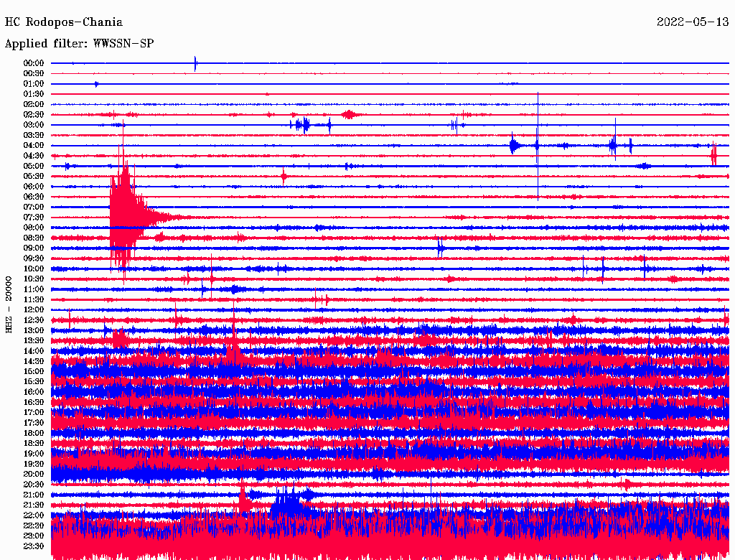The image size is (735, 560).
Task: Click the '17:30' time label
Action: pos(34,423)
